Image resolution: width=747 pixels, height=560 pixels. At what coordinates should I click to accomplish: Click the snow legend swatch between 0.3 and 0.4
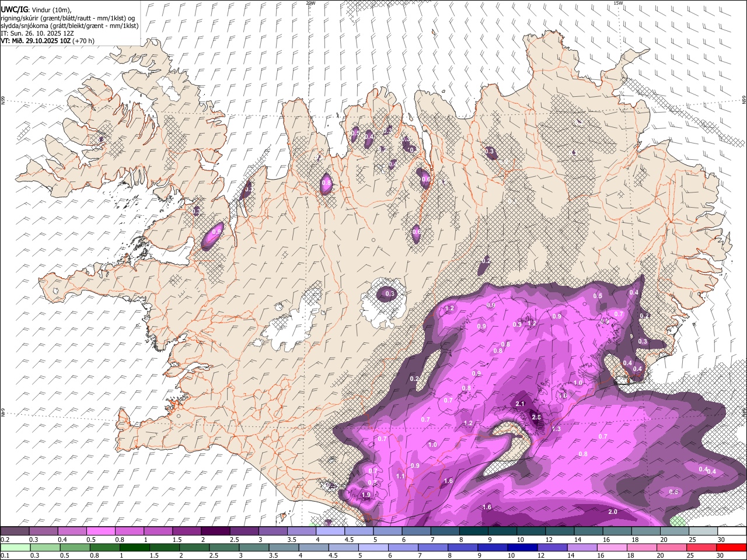pos(44,531)
